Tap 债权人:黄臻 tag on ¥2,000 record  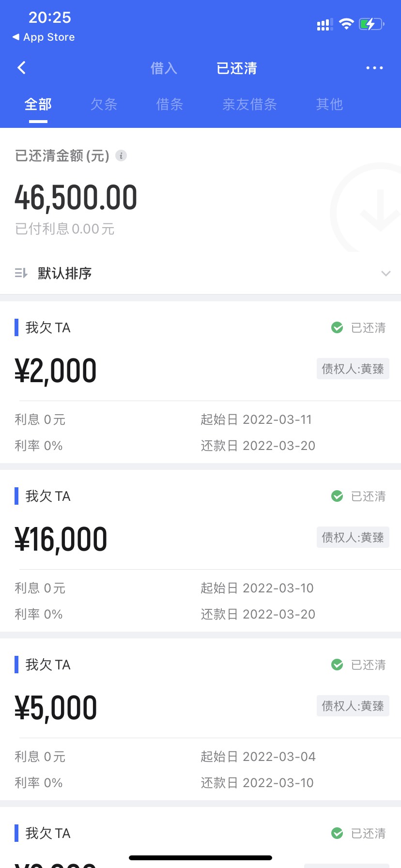pos(353,369)
